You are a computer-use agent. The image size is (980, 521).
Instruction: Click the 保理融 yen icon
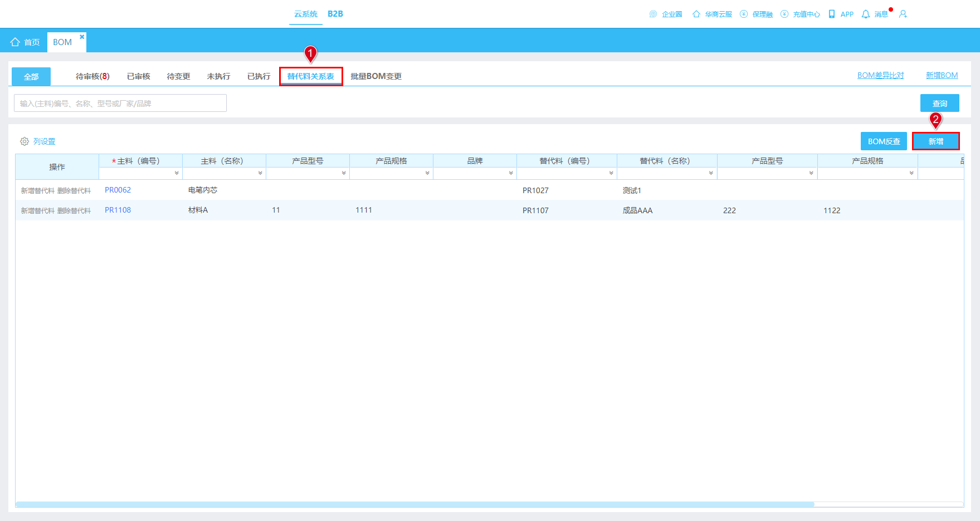(744, 14)
